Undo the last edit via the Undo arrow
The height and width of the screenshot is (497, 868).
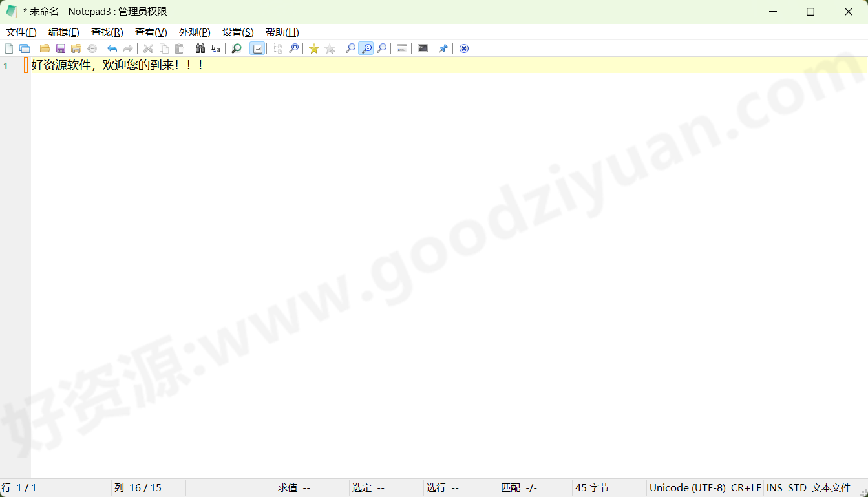pos(111,48)
